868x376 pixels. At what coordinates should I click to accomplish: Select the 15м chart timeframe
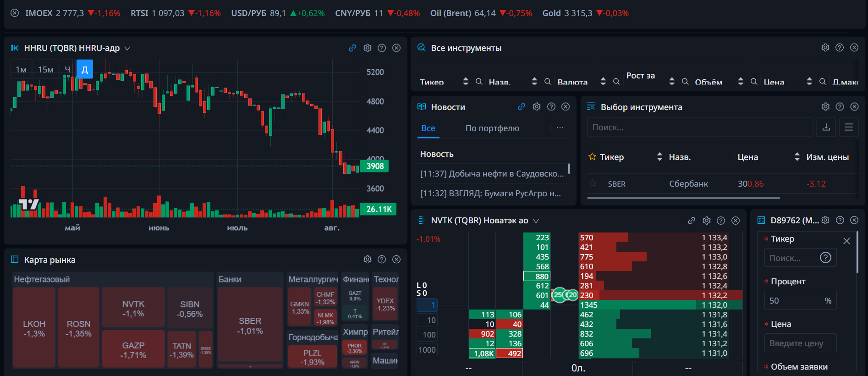[46, 69]
